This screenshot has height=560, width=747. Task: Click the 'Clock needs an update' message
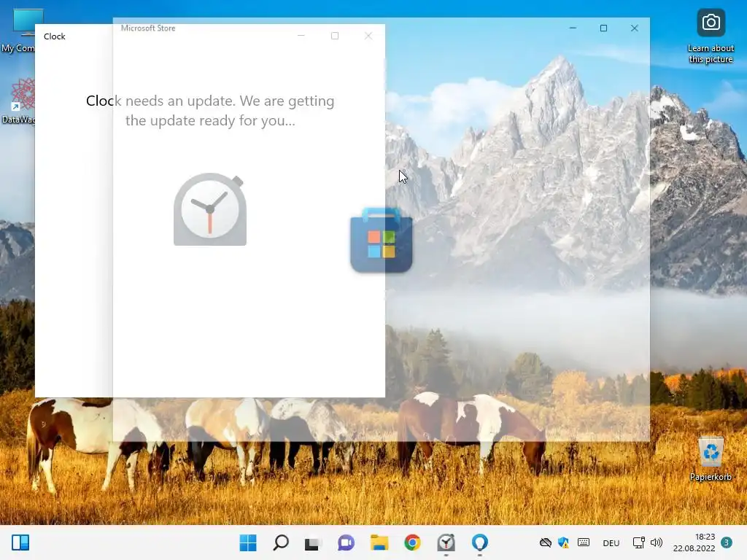[210, 111]
